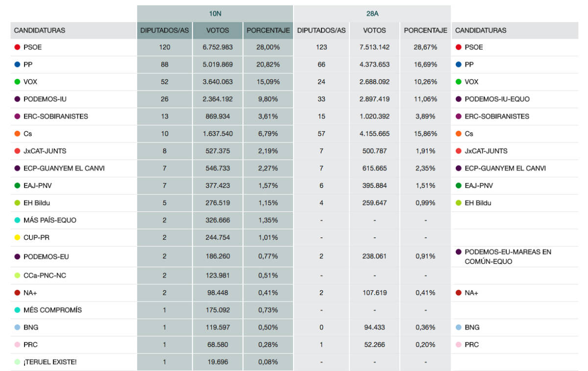Click the 28A election column header
Viewport: 588px width, 371px height.
(x=372, y=14)
